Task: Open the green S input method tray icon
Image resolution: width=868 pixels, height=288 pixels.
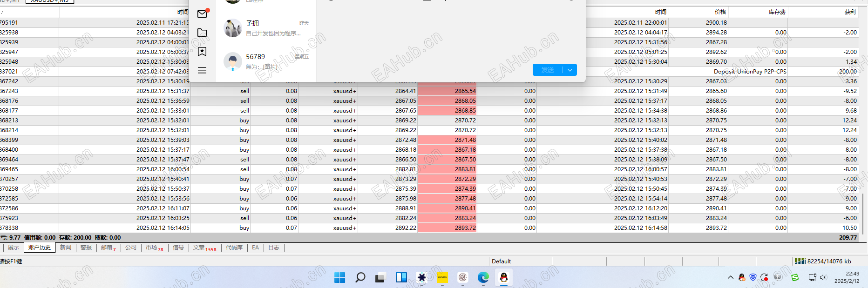Action: pos(795,277)
